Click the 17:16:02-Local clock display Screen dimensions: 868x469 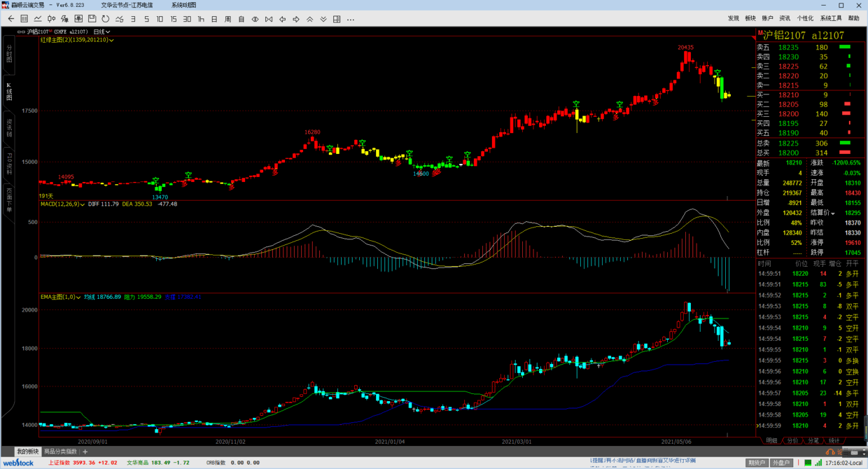[x=843, y=463]
